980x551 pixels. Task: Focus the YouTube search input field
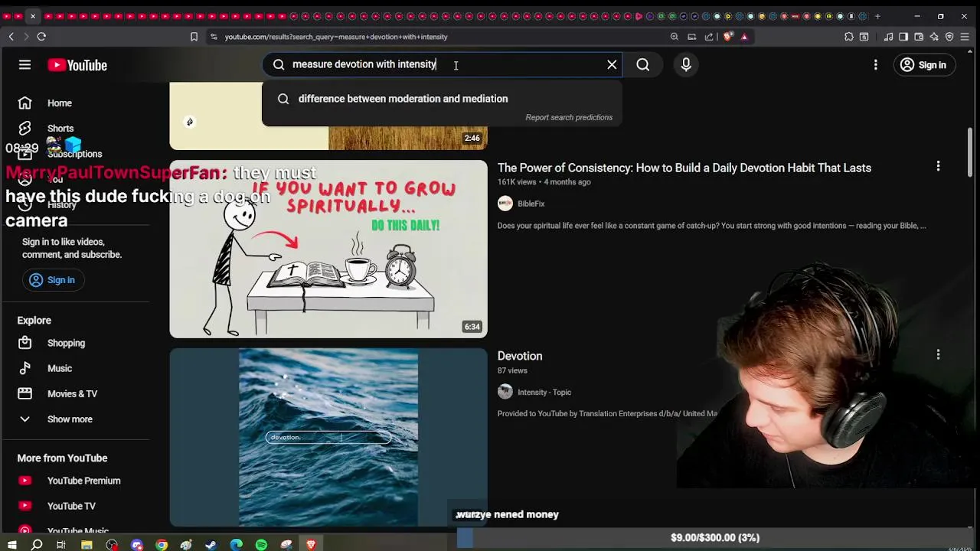pyautogui.click(x=444, y=65)
